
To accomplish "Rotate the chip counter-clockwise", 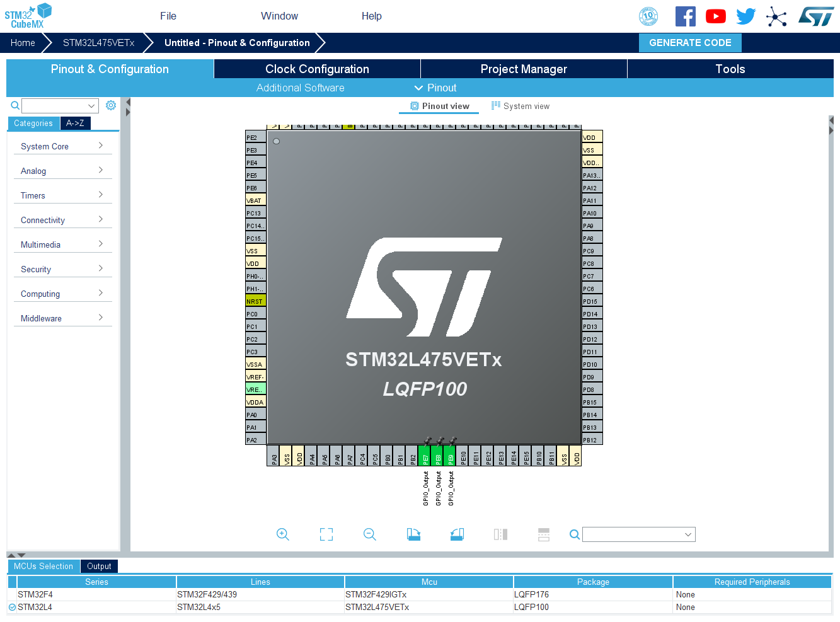I will pos(457,534).
